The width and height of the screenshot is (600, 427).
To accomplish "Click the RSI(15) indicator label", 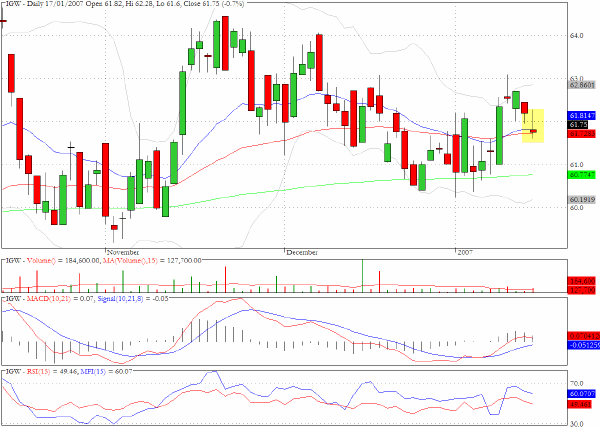I will (38, 371).
